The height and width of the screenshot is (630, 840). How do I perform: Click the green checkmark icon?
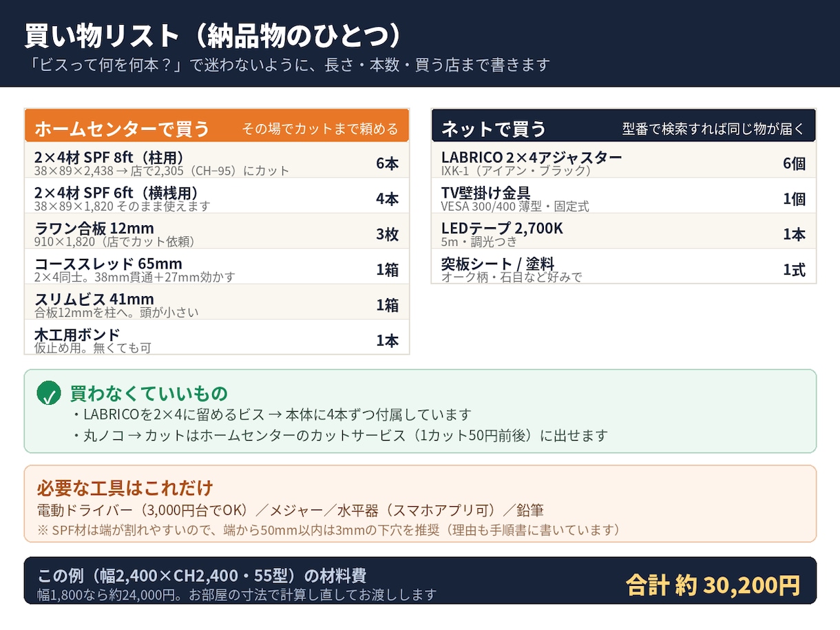click(49, 394)
